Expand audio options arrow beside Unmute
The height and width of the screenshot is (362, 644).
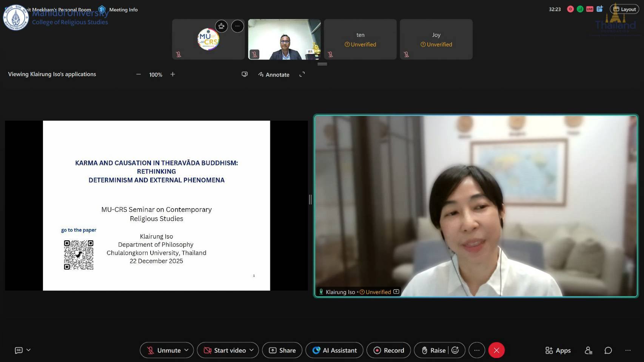click(186, 350)
